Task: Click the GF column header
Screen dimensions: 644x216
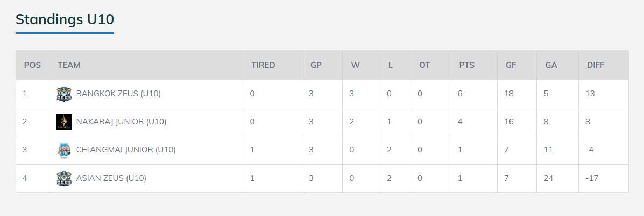Action: [511, 65]
